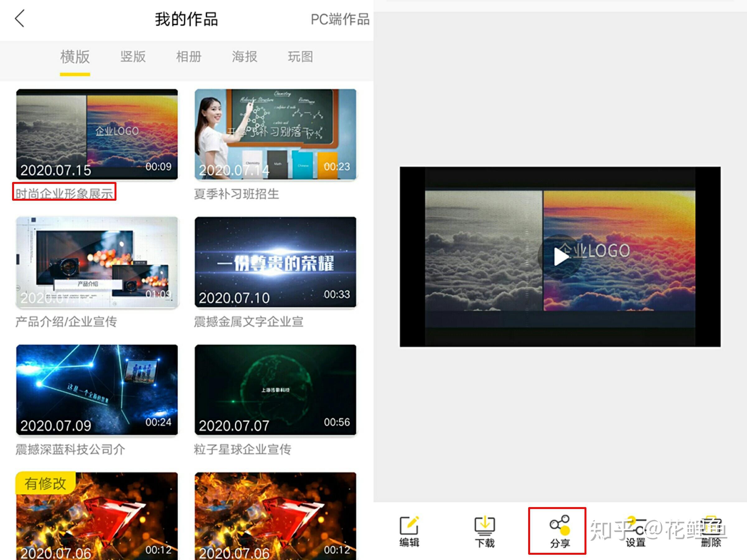Open the video marked 有修改

tap(97, 516)
